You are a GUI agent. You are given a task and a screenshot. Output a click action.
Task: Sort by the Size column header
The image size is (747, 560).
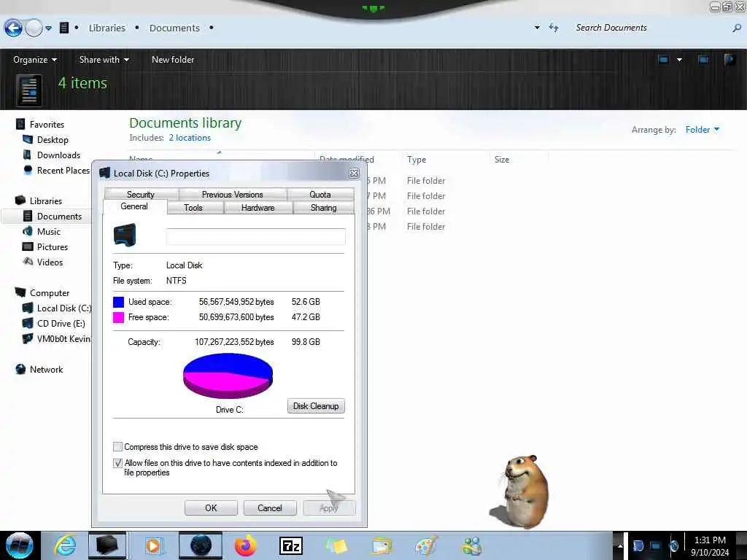502,160
